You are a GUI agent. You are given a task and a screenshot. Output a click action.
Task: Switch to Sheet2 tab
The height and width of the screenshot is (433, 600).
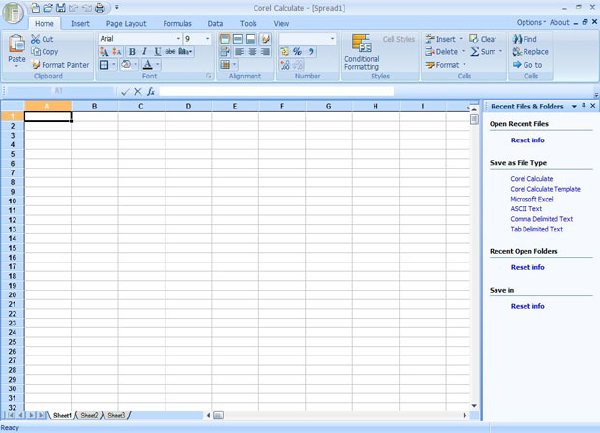(89, 415)
